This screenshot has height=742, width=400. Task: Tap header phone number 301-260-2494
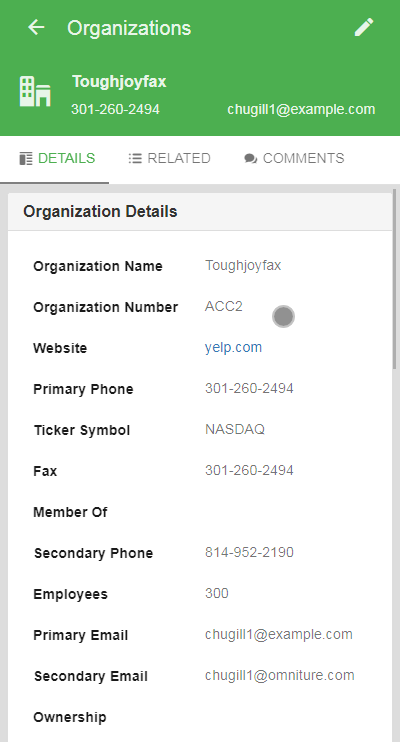tap(116, 109)
